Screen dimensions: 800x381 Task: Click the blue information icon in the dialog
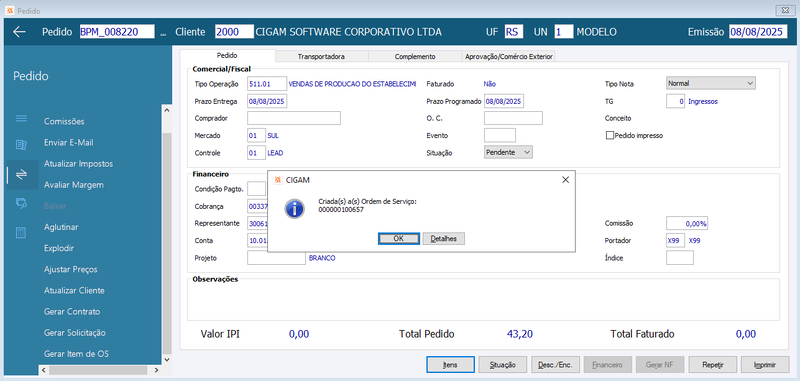point(294,209)
